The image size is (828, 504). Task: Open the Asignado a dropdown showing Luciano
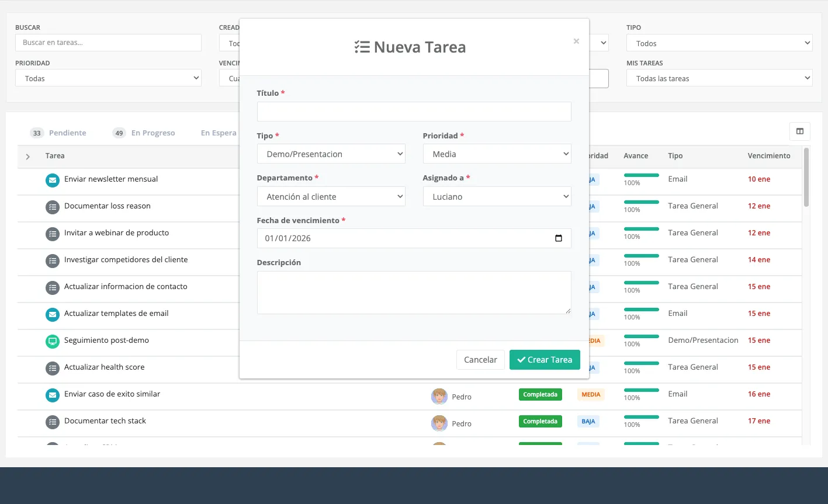pos(497,197)
